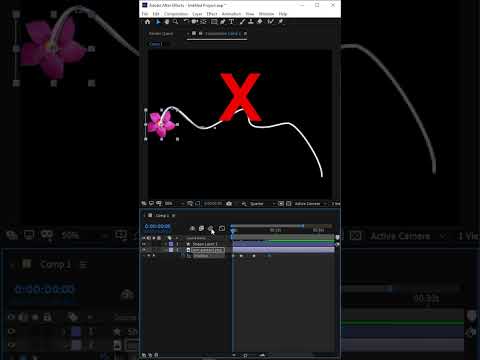The width and height of the screenshot is (480, 360).
Task: Open the Graph Editor
Action: pos(222,228)
